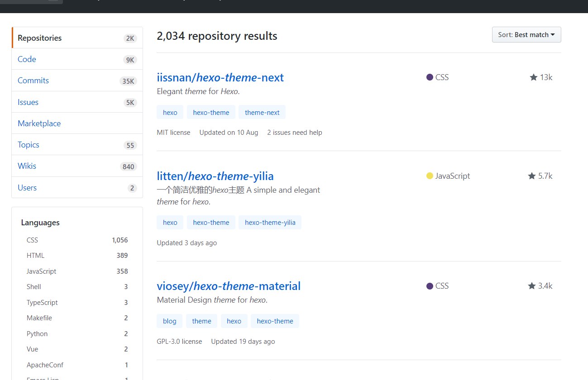This screenshot has width=588, height=380.
Task: Select the Repositories search category
Action: tap(77, 38)
